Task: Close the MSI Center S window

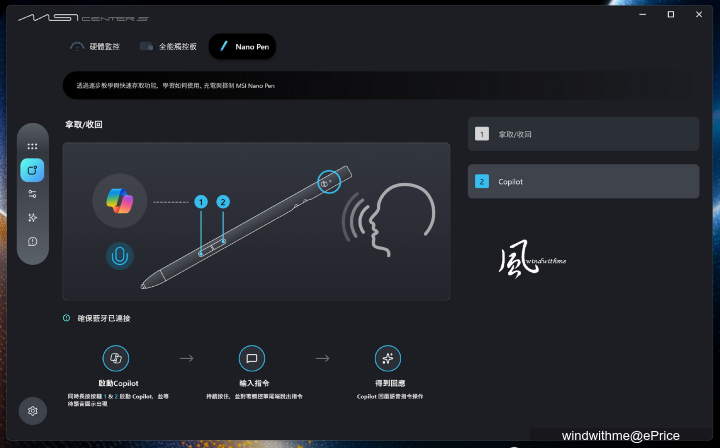Action: (699, 15)
